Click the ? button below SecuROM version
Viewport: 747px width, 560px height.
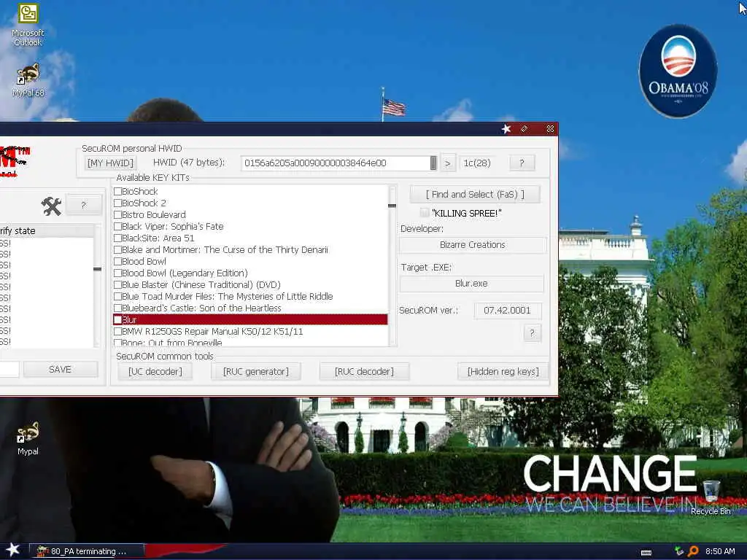(x=532, y=332)
